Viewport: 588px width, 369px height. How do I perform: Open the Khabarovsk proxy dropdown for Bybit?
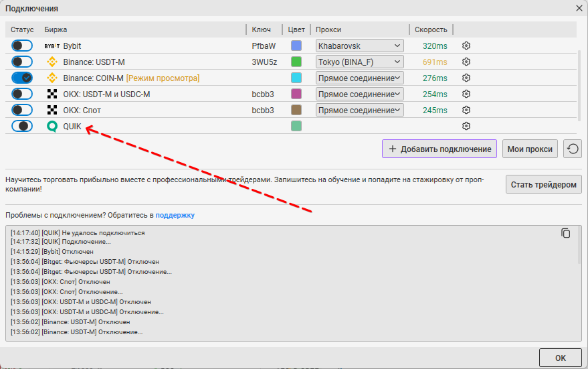(x=360, y=46)
